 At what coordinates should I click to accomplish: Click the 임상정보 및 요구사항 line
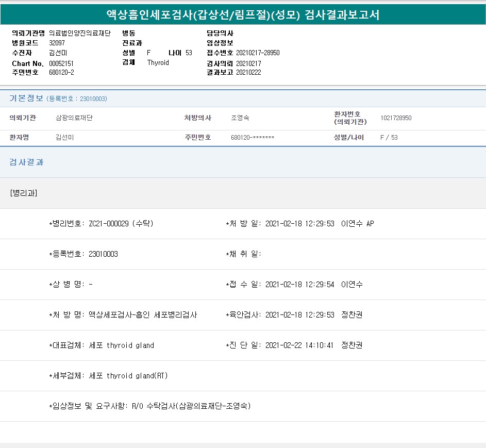[149, 406]
